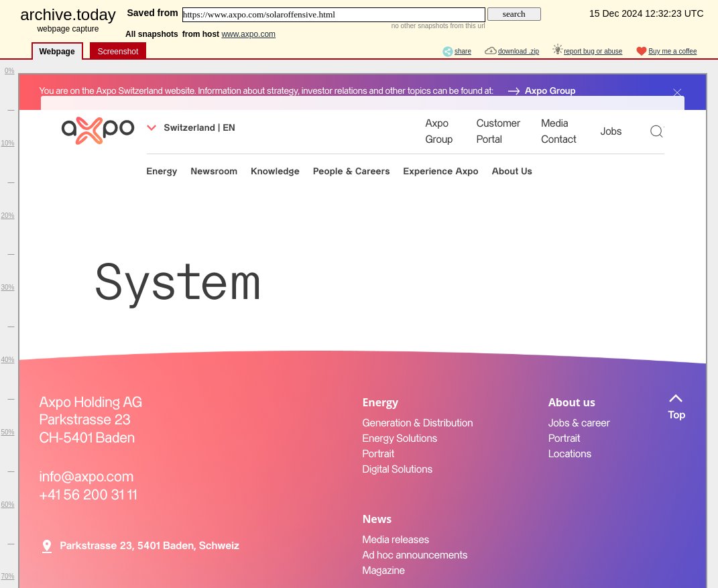Image resolution: width=718 pixels, height=588 pixels.
Task: Jump to the 50% page marker
Action: point(7,432)
